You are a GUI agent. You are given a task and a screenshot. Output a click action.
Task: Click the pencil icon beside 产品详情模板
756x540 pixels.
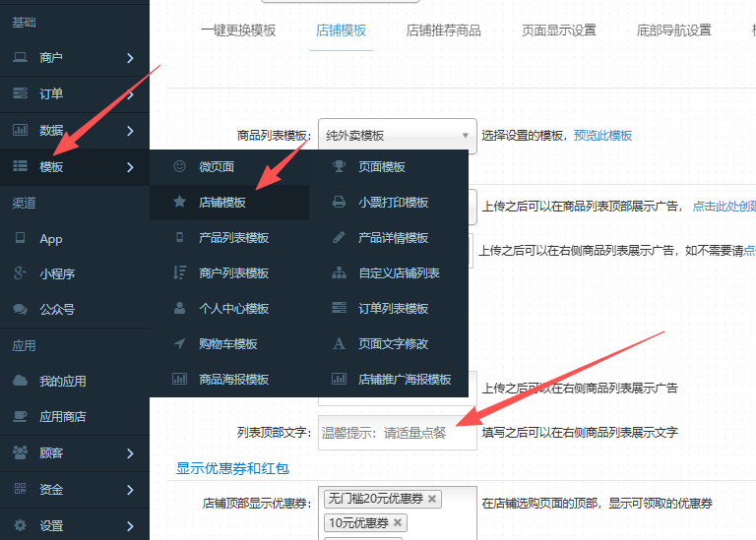(x=339, y=238)
